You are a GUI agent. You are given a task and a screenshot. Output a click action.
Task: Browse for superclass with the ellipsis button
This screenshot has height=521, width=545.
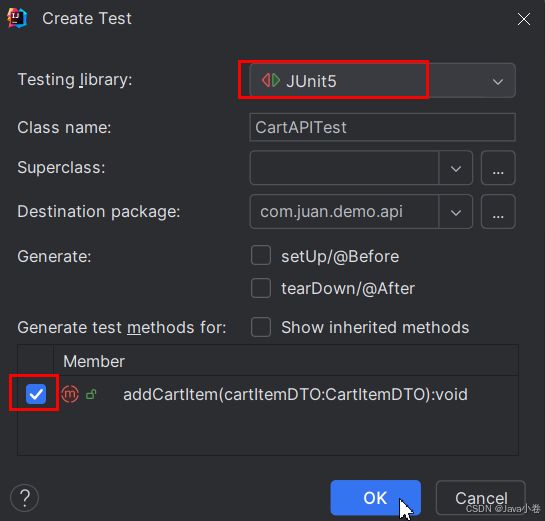(498, 168)
